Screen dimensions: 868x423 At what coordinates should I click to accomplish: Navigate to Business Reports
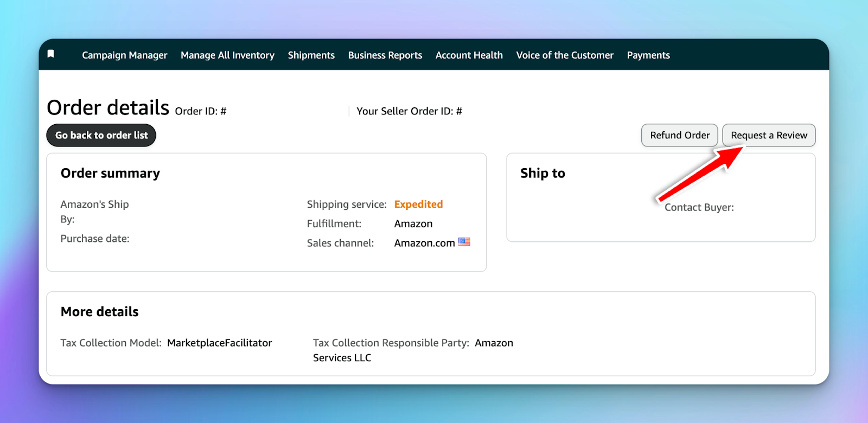pyautogui.click(x=385, y=55)
